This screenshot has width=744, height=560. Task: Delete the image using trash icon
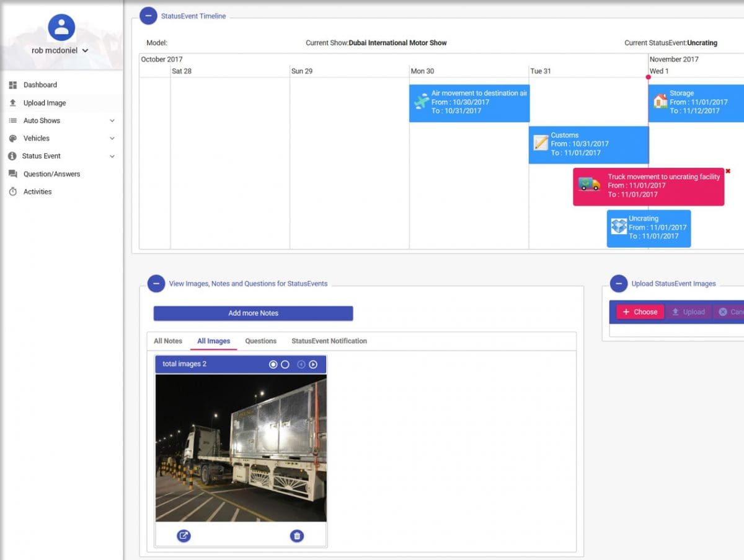click(297, 536)
